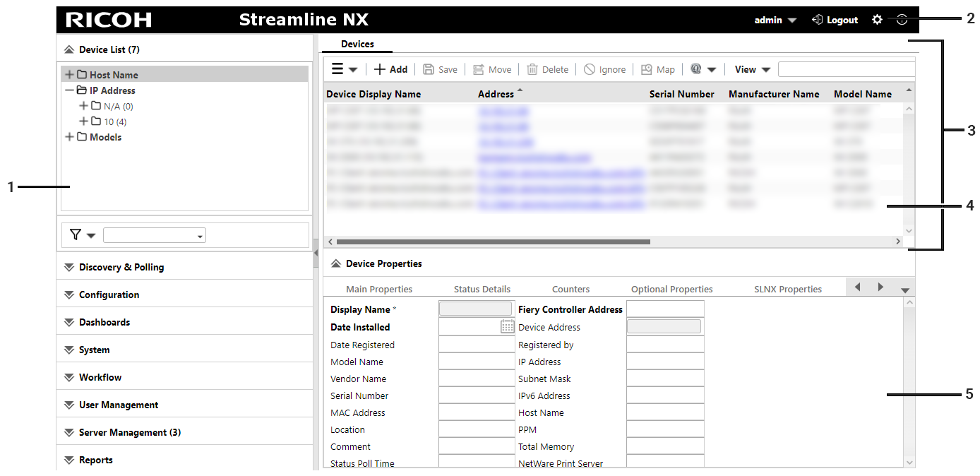
Task: Click the Move device icon
Action: pos(479,69)
